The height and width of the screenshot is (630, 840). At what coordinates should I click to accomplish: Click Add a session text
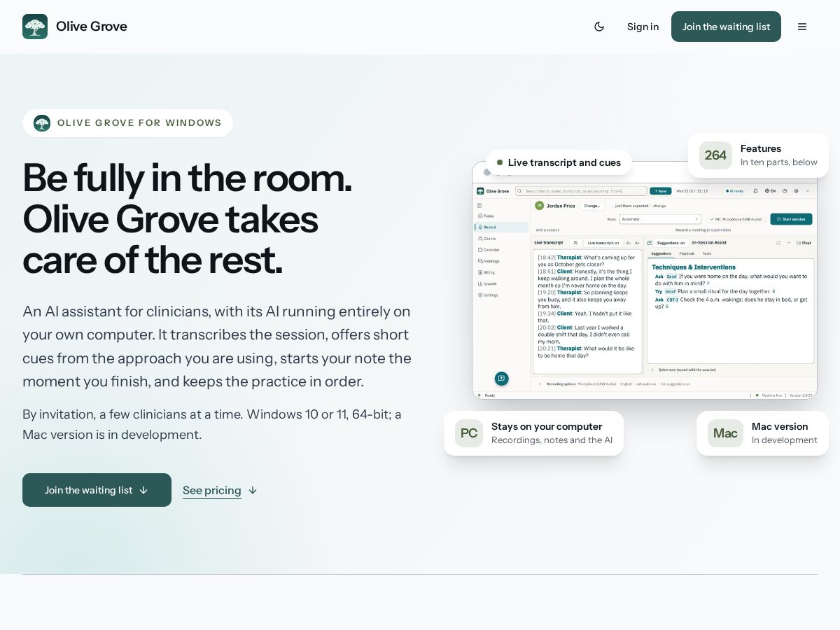tap(547, 230)
